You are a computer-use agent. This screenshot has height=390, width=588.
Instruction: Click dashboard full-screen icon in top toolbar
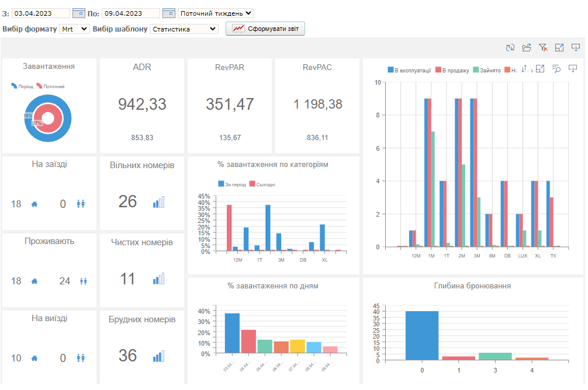point(559,48)
